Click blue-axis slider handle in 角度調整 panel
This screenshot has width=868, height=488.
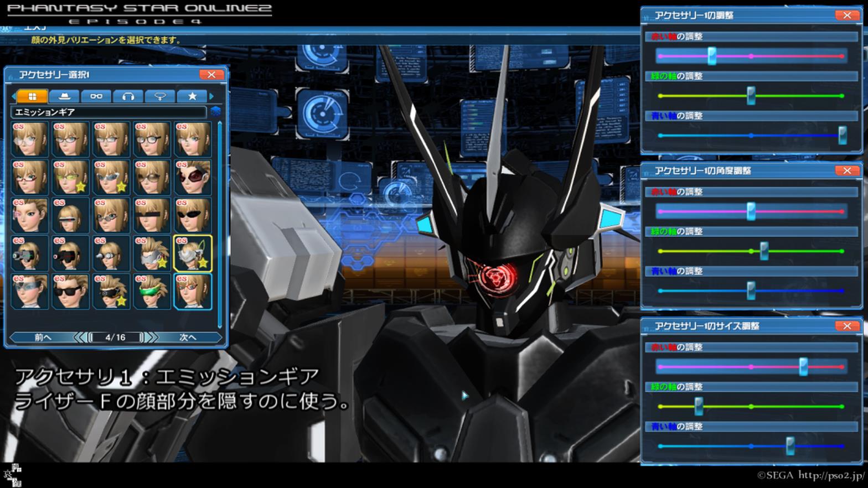pos(751,291)
